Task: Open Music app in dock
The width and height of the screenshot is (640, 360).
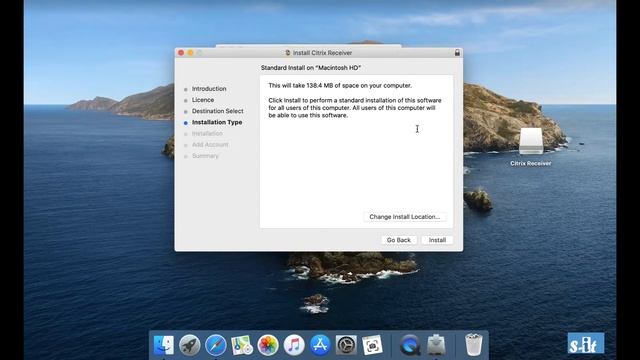Action: (294, 345)
